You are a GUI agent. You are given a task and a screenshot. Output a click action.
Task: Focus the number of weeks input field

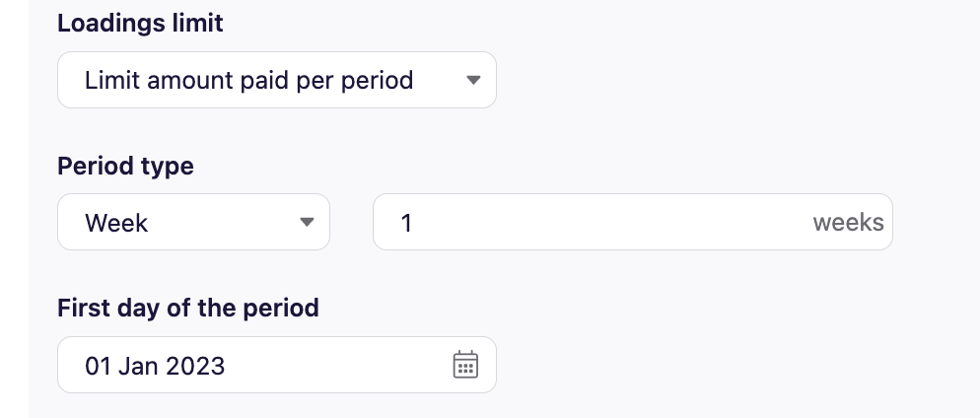click(592, 223)
